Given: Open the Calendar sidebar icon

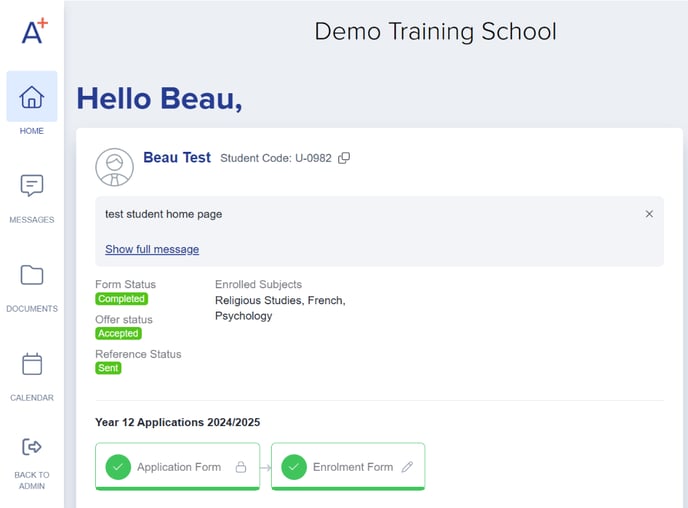Looking at the screenshot, I should click(32, 364).
